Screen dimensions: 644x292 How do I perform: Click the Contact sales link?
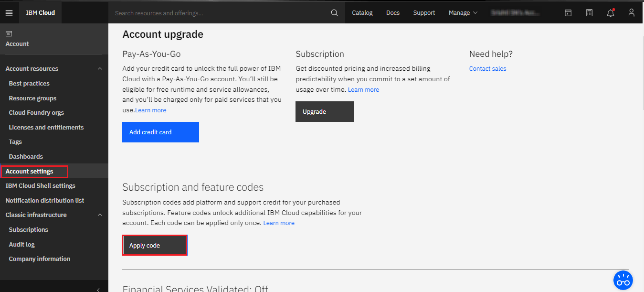click(x=487, y=69)
